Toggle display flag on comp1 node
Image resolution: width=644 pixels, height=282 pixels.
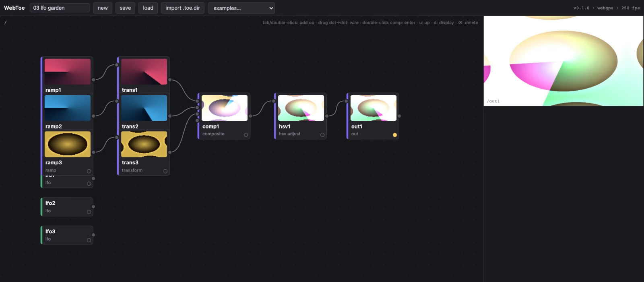[x=246, y=135]
